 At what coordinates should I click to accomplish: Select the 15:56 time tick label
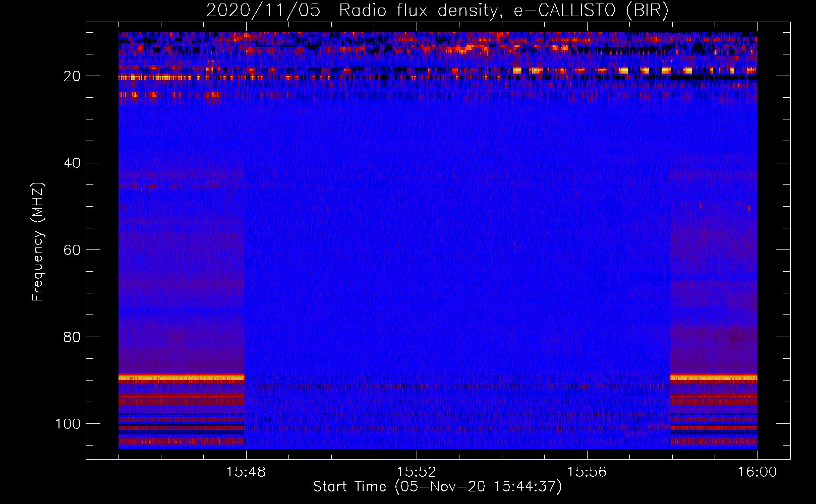tap(587, 472)
